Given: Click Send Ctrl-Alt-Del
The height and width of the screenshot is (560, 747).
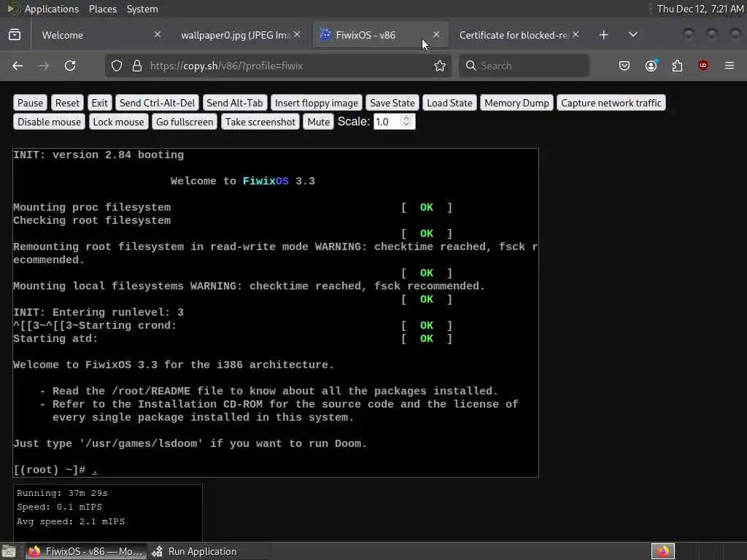Looking at the screenshot, I should pos(158,103).
